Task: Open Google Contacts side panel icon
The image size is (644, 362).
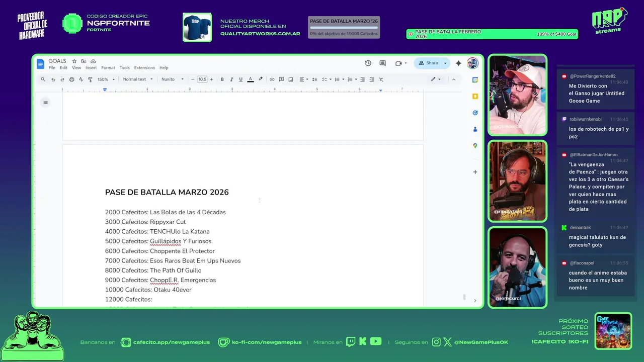Action: pyautogui.click(x=475, y=129)
